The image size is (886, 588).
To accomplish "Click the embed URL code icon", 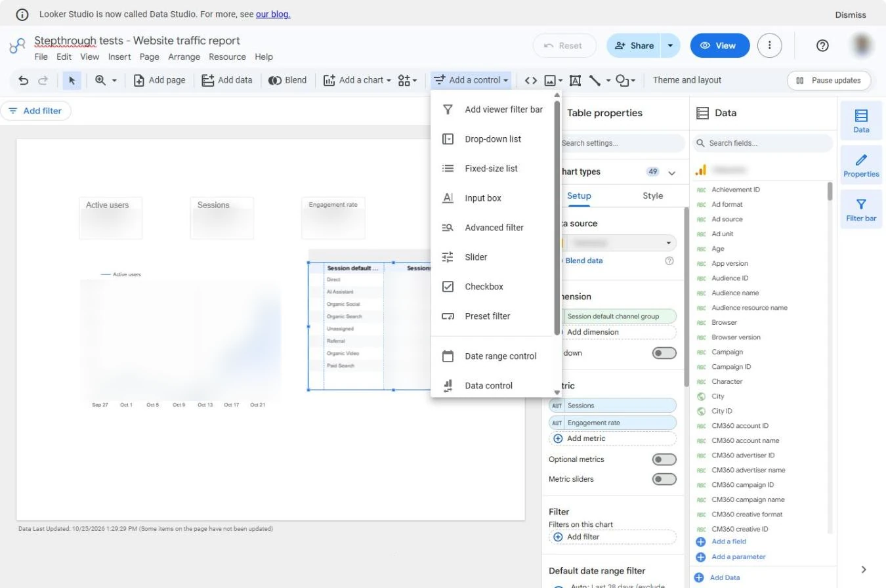I will click(531, 80).
